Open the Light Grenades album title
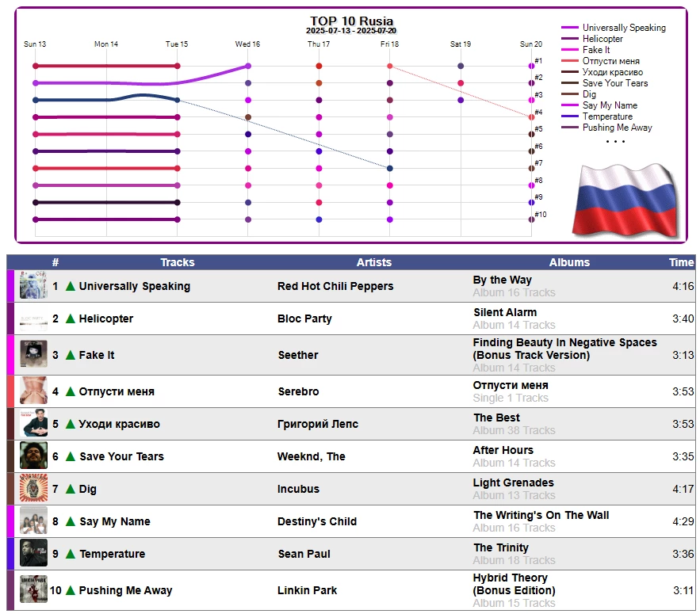This screenshot has height=614, width=700. 514,482
